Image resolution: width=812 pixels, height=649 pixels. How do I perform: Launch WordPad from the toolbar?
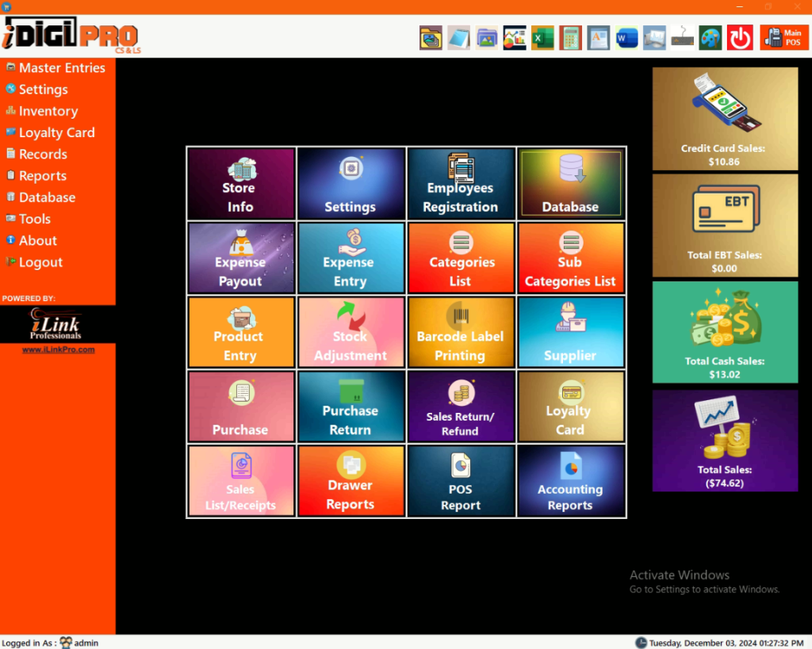pyautogui.click(x=599, y=38)
